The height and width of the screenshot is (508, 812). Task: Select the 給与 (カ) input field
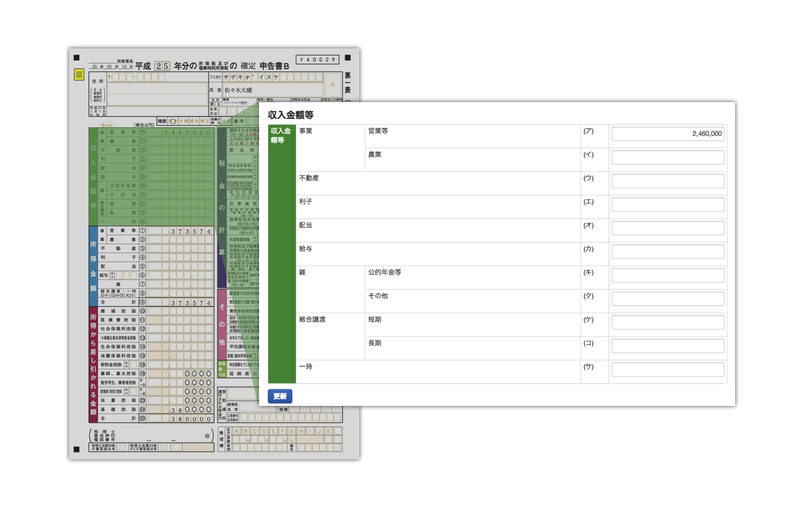pos(667,252)
